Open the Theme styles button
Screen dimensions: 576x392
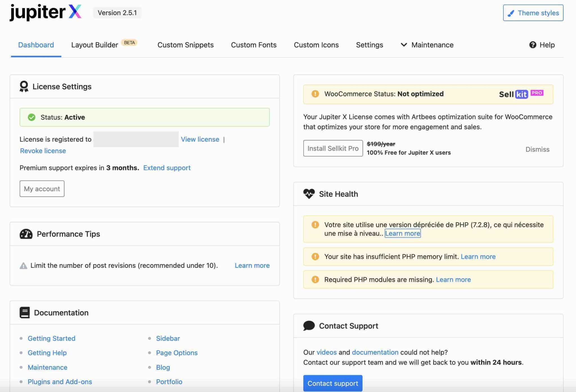coord(533,13)
